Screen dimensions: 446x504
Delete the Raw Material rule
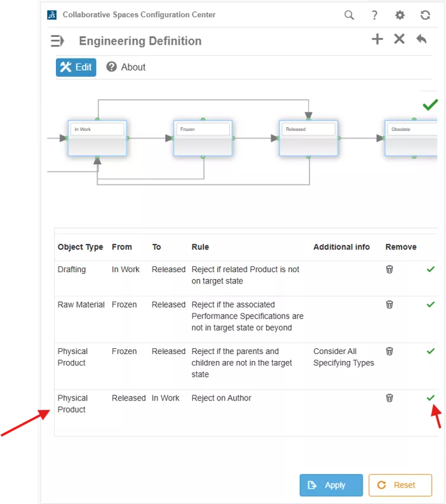click(x=389, y=304)
